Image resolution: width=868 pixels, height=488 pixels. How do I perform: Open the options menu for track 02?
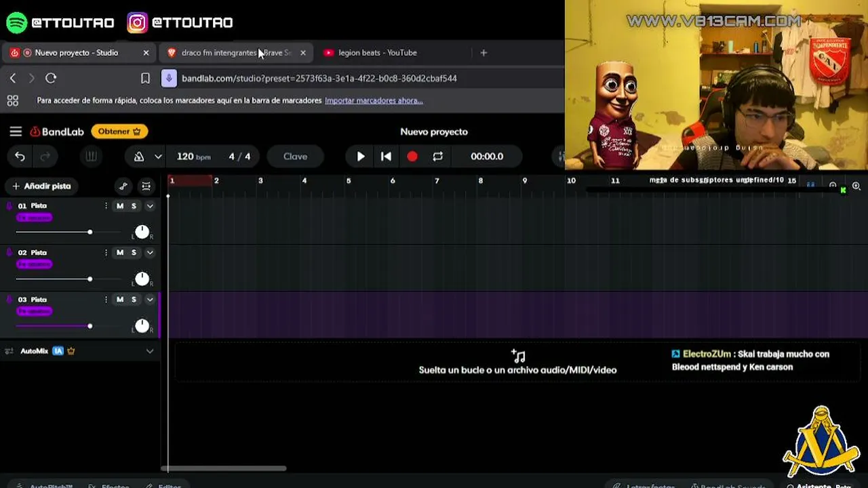point(106,253)
